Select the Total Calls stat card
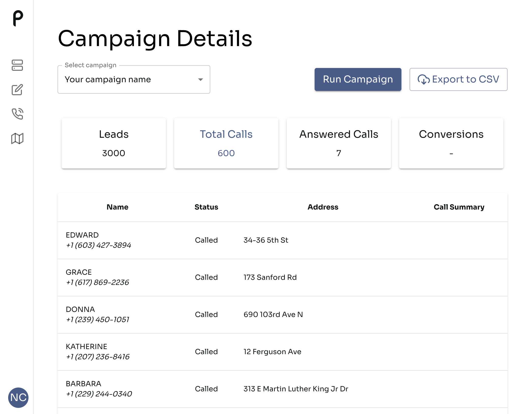Viewport: 532px width, 414px height. (x=226, y=143)
